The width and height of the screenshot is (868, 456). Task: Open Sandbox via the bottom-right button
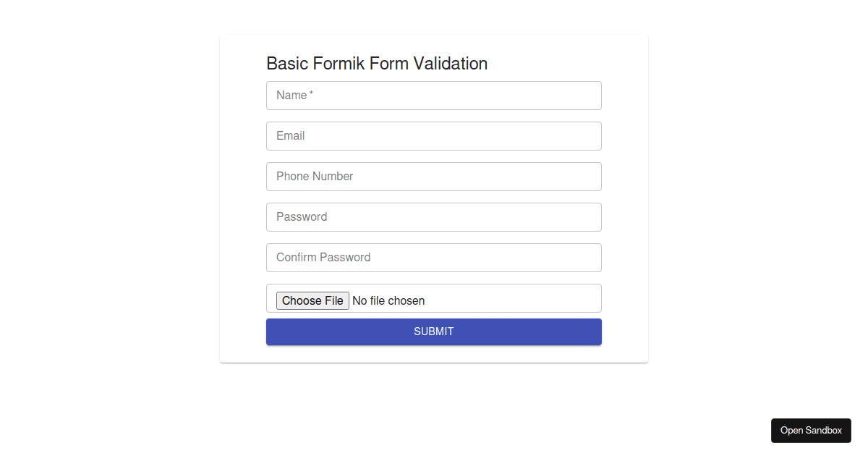(x=811, y=430)
